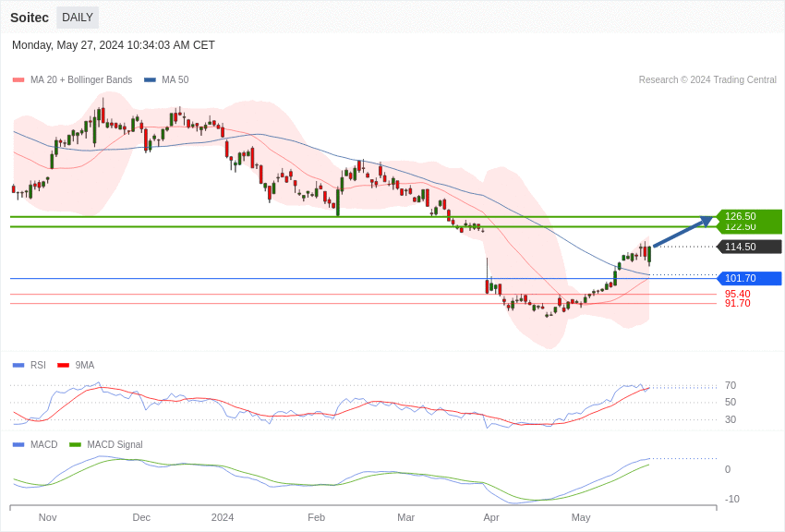Click the MA 20 + Bollinger Bands legend swatch
This screenshot has height=532, width=785.
[x=18, y=80]
